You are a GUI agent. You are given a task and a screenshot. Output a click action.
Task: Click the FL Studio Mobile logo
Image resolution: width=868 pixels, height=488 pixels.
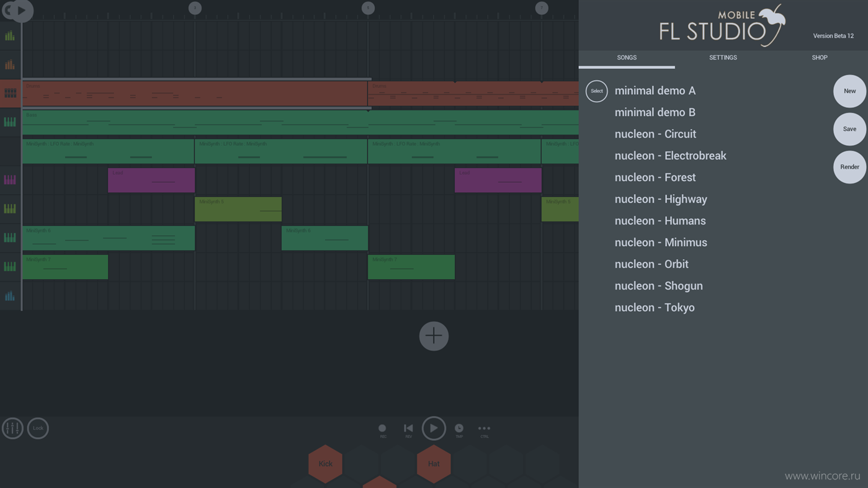[x=723, y=25]
